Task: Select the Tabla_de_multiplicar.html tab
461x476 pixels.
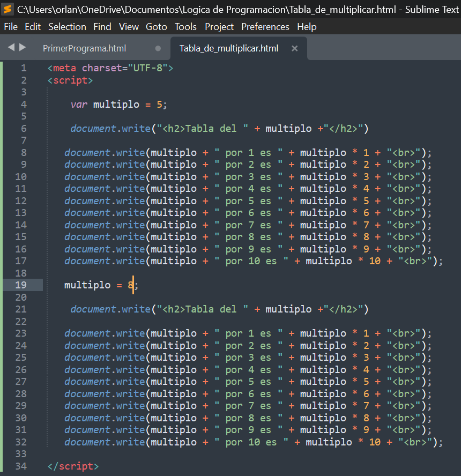Action: tap(229, 48)
